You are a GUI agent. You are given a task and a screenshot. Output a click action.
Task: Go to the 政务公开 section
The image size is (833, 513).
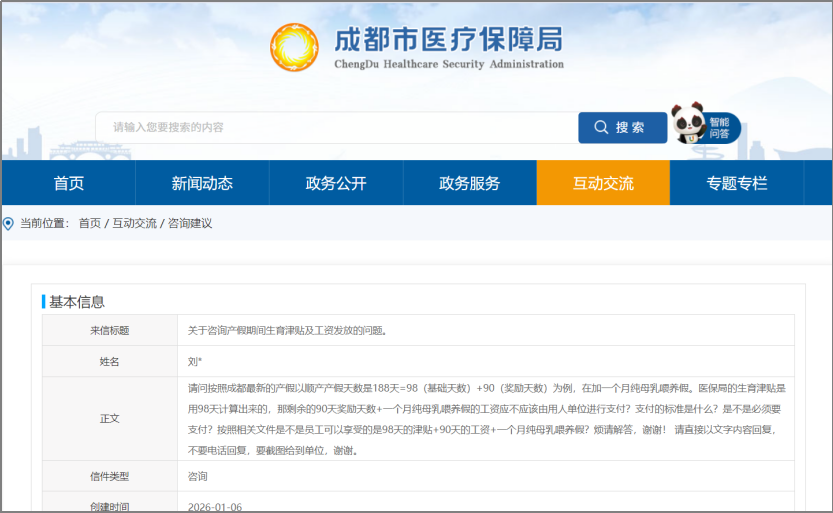coord(336,183)
